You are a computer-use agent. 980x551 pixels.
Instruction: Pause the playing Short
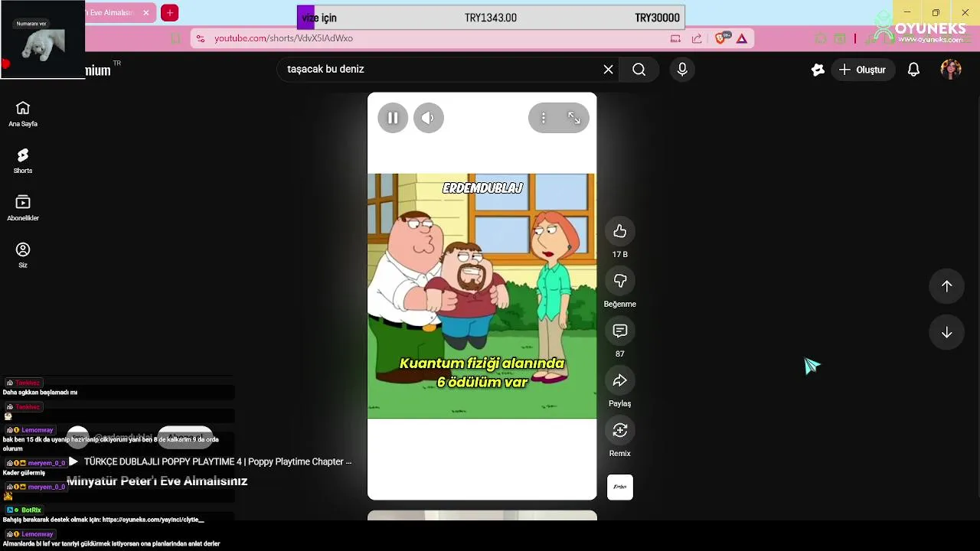point(393,118)
